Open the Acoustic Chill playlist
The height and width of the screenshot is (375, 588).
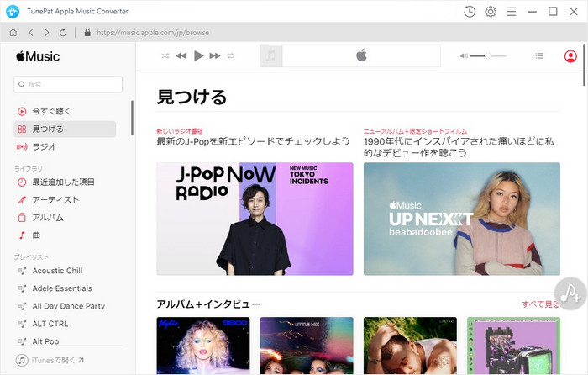click(x=57, y=271)
